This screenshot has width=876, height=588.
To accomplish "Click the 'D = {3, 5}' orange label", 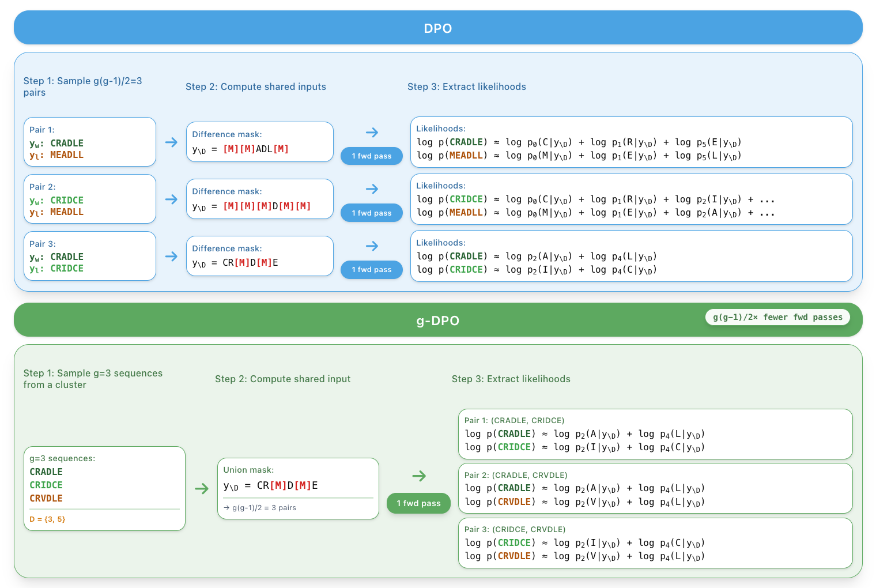I will pyautogui.click(x=48, y=519).
